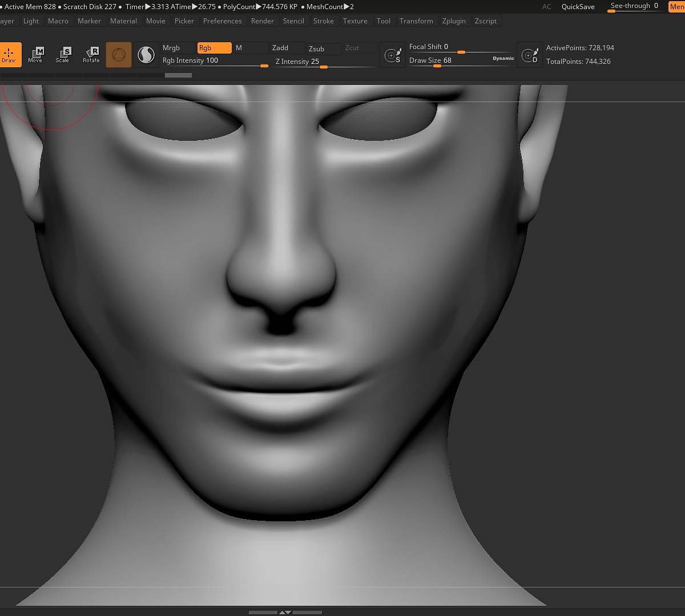The width and height of the screenshot is (685, 616).
Task: Click the Scratch Disk 227 status
Action: click(x=90, y=7)
